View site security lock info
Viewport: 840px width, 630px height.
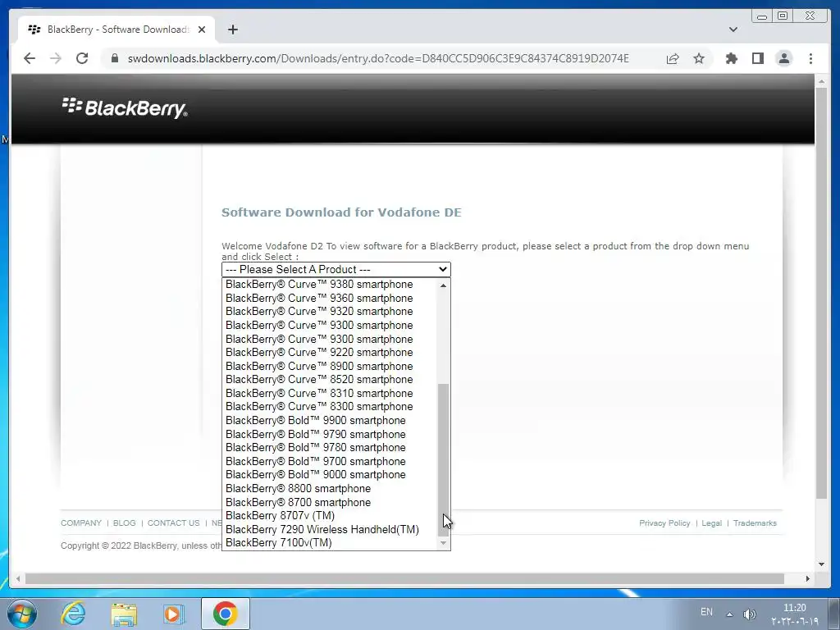(x=115, y=58)
